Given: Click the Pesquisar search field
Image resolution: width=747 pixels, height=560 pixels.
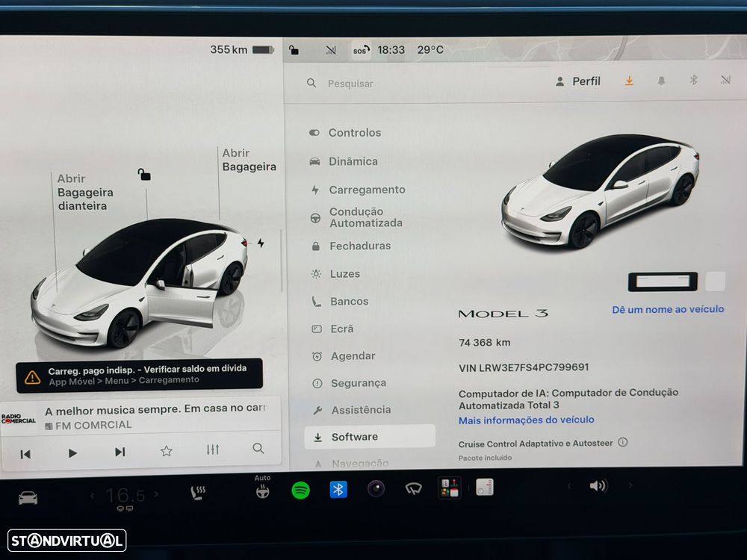Looking at the screenshot, I should (x=350, y=84).
